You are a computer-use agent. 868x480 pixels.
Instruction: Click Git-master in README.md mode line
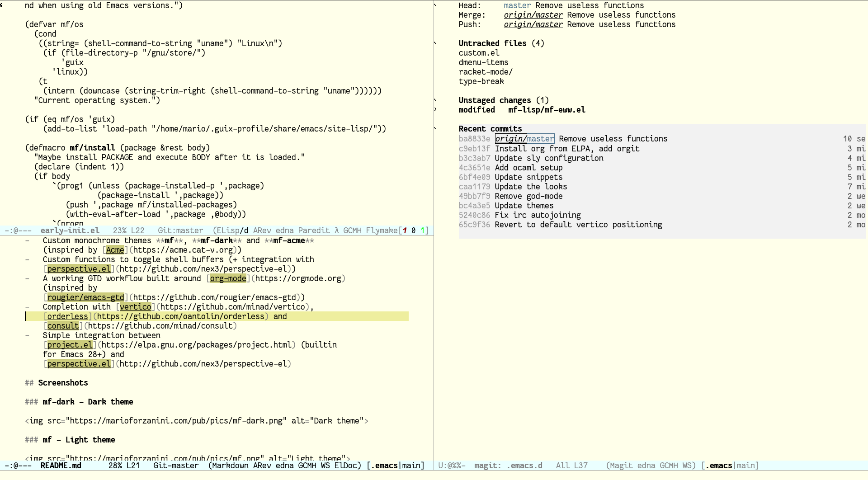click(176, 466)
